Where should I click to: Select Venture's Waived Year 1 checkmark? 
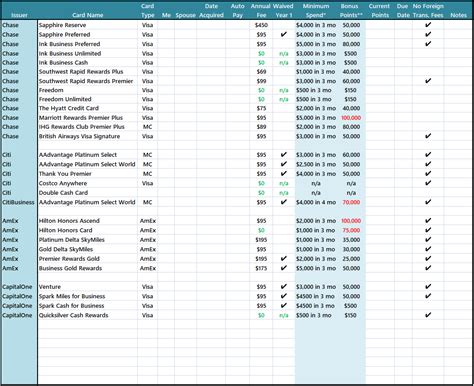[284, 286]
